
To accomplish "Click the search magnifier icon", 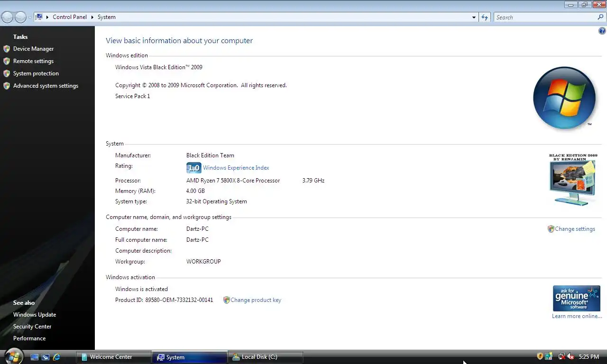I will tap(601, 17).
